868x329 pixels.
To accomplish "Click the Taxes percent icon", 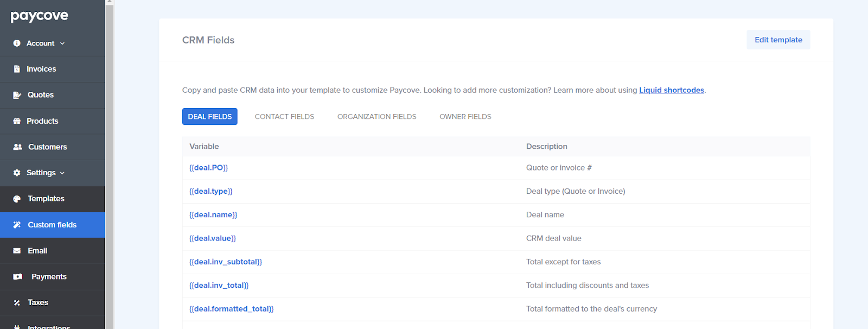I will [x=17, y=303].
